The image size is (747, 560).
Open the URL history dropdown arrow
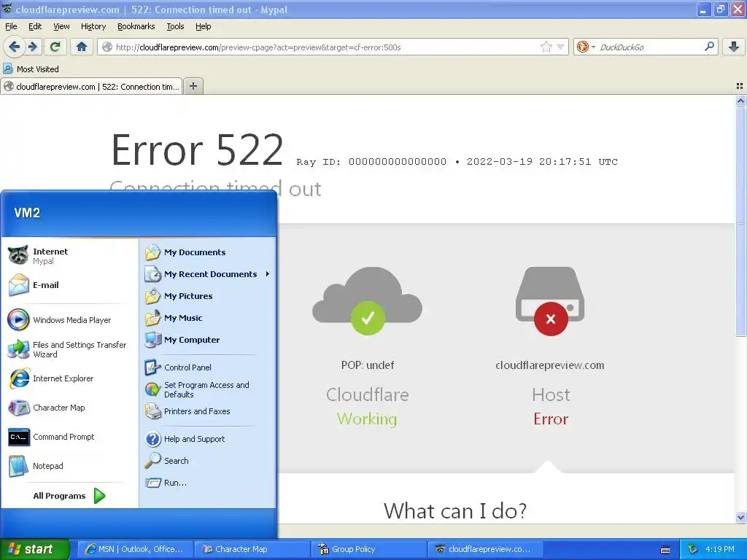pyautogui.click(x=561, y=47)
